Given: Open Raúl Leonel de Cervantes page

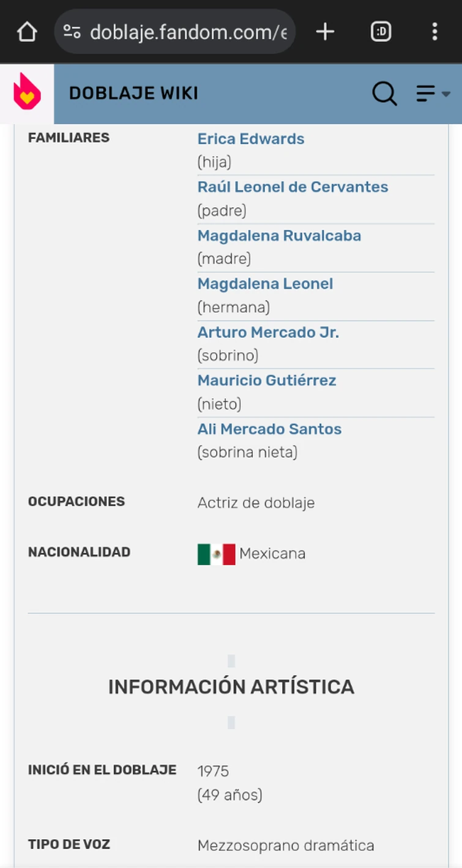Looking at the screenshot, I should (292, 187).
